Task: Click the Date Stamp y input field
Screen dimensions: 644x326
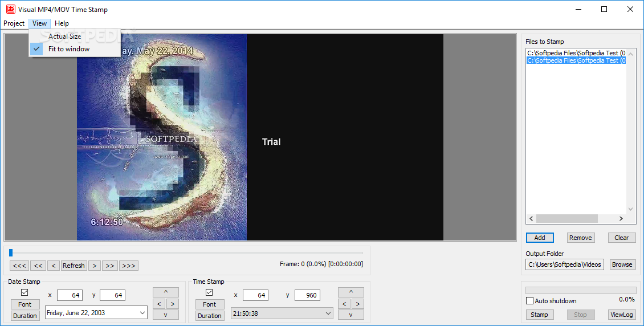Action: pos(112,295)
